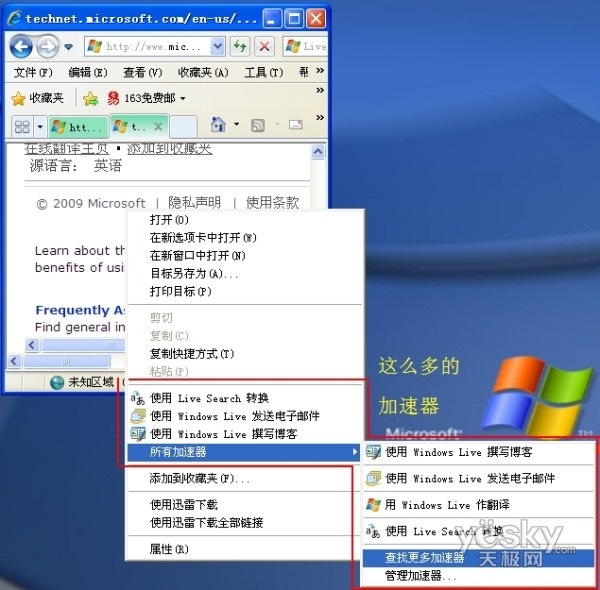This screenshot has width=600, height=590.
Task: Click 使用 Windows Live 撰写博客 icon in main menu
Action: coord(138,434)
